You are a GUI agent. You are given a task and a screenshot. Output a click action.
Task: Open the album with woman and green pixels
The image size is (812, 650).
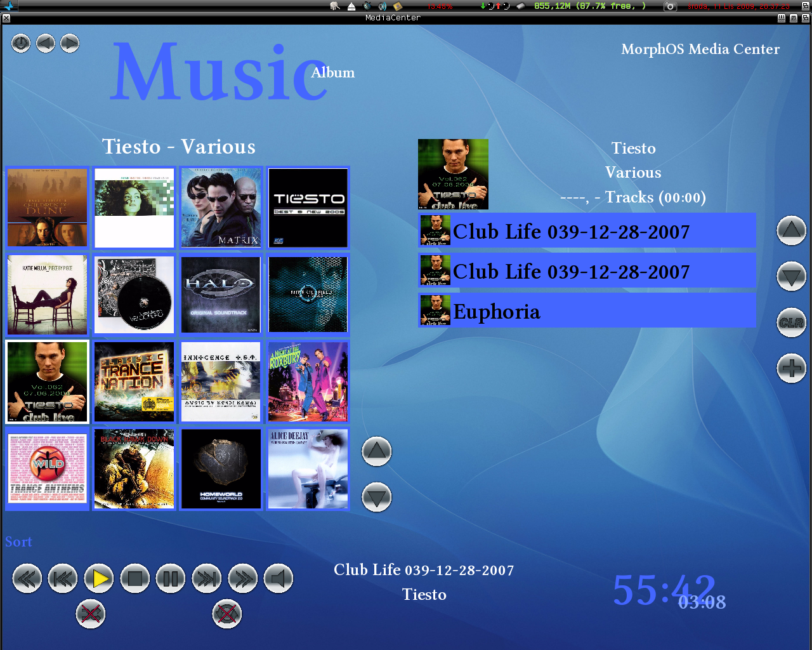coord(134,208)
